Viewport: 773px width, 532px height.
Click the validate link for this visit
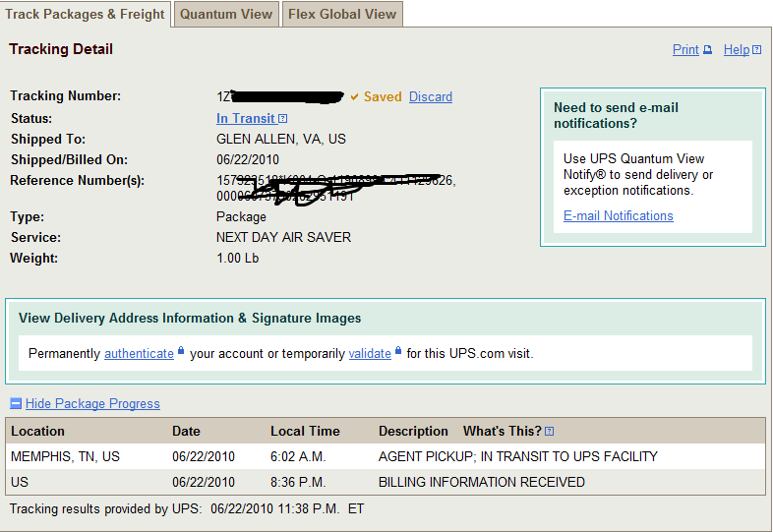370,353
